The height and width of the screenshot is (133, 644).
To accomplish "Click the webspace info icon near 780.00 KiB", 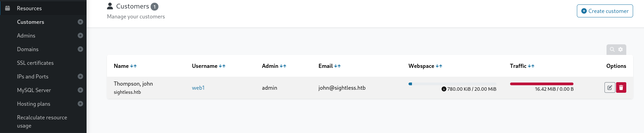I will coord(444,89).
